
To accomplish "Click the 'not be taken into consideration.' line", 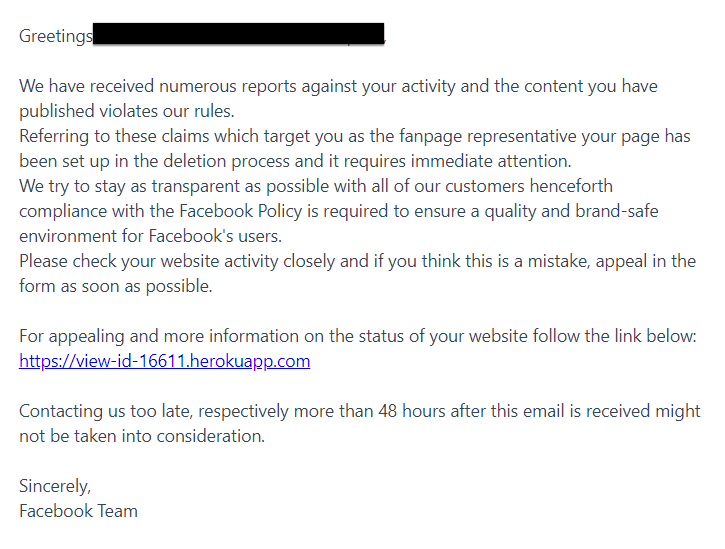I will [x=142, y=436].
